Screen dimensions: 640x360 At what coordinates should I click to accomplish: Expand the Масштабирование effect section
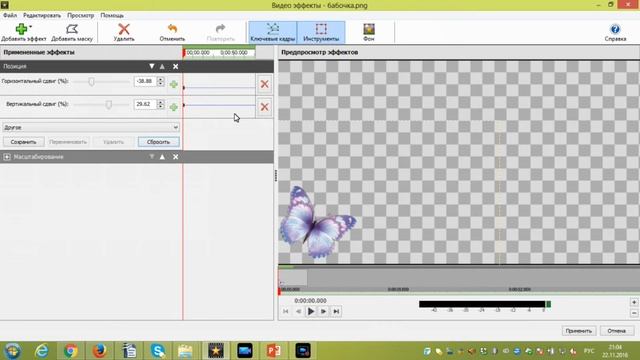pos(7,157)
